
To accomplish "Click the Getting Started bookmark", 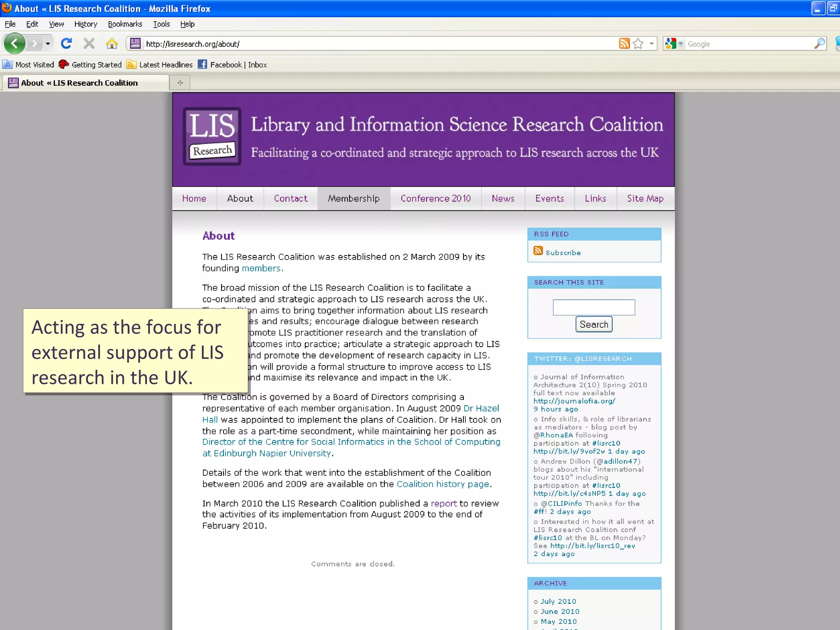I will pyautogui.click(x=90, y=64).
